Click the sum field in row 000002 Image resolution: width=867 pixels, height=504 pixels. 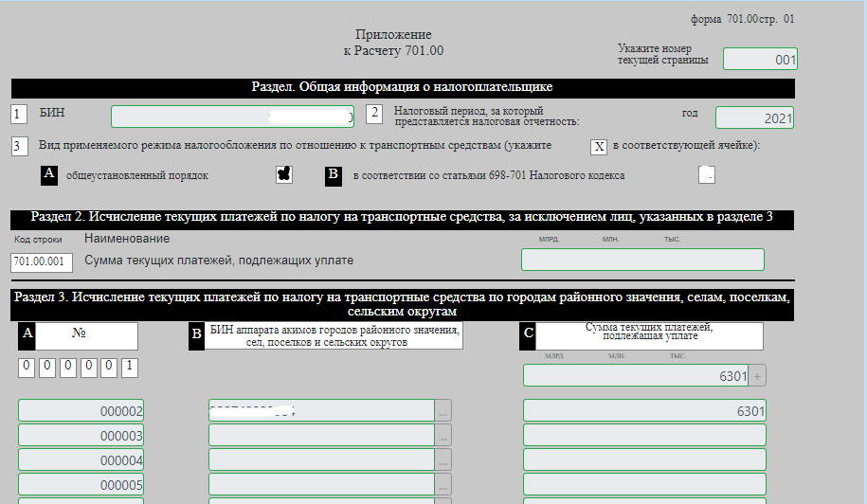644,411
